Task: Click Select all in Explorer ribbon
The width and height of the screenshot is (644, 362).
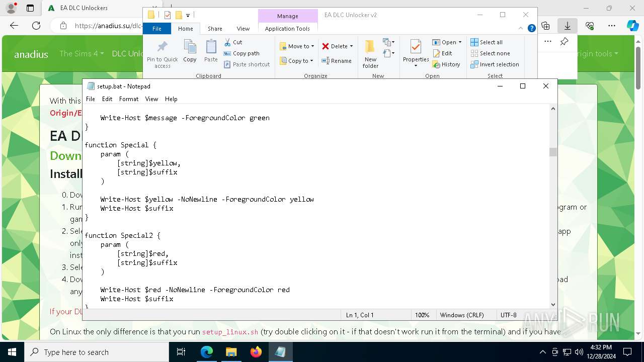Action: tap(486, 42)
